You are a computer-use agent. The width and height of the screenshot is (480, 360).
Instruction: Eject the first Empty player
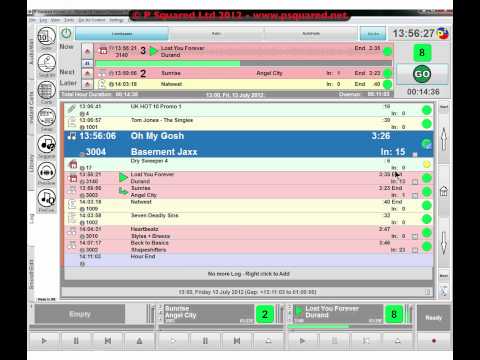tap(139, 341)
